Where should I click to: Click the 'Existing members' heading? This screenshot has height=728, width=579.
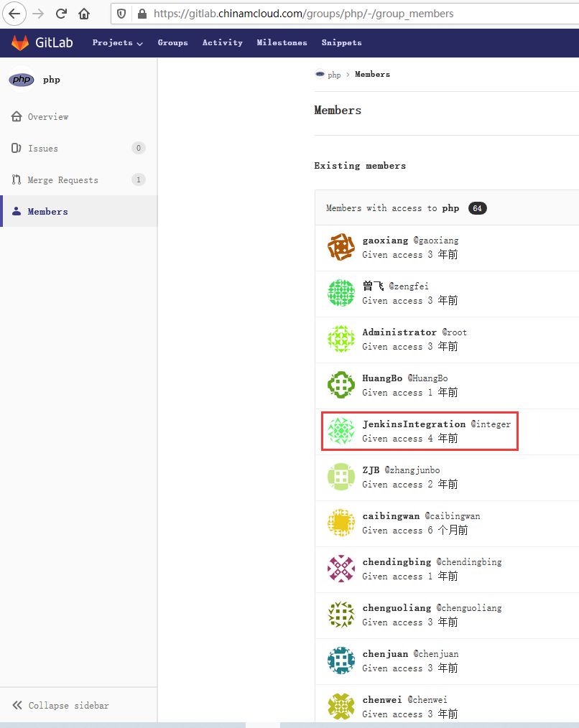click(x=360, y=166)
